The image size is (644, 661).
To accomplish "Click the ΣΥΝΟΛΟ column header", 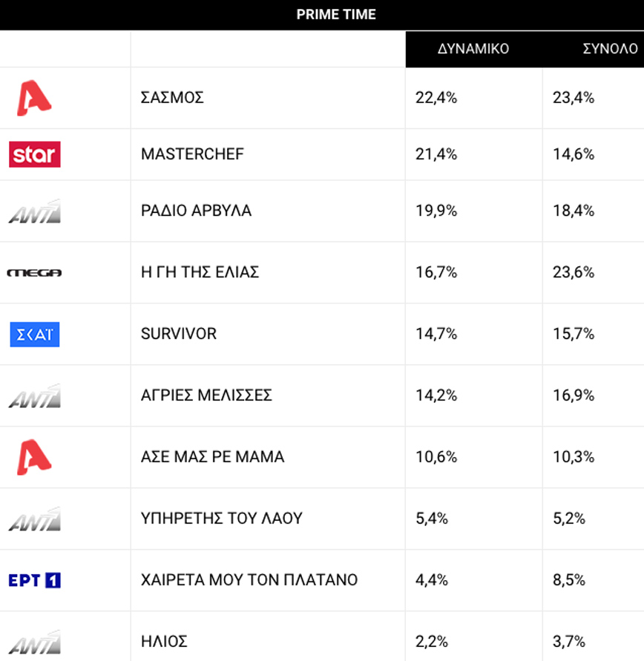I will (609, 49).
